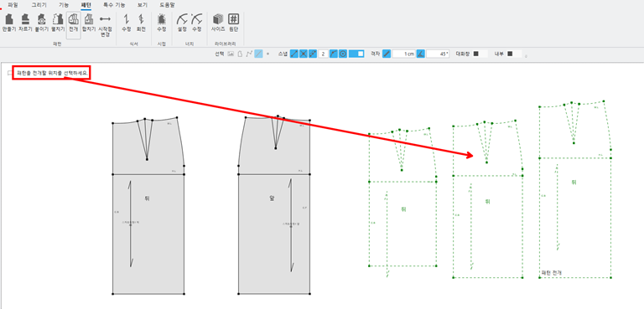The image size is (644, 309).
Task: Toggle the 대화창 dialog option box
Action: tap(476, 54)
